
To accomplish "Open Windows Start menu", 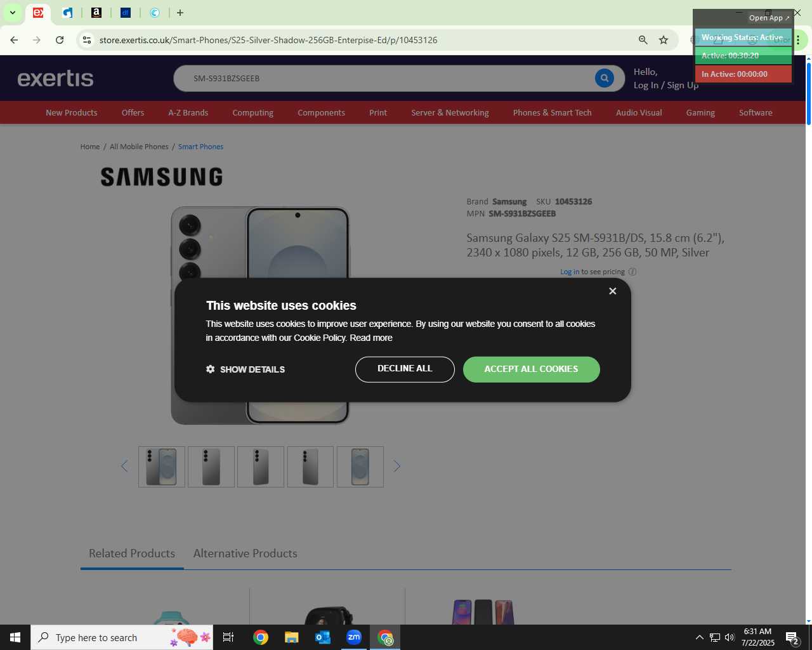I will (x=15, y=637).
